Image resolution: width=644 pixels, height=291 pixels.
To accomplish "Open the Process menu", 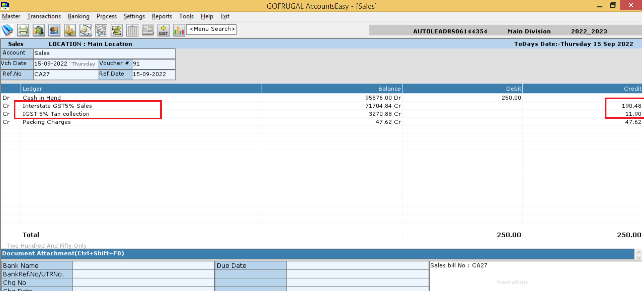I will point(107,16).
